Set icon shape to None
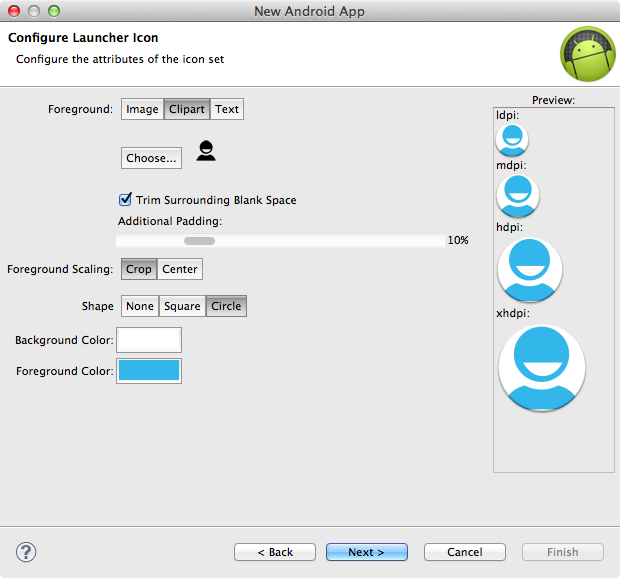 [140, 306]
